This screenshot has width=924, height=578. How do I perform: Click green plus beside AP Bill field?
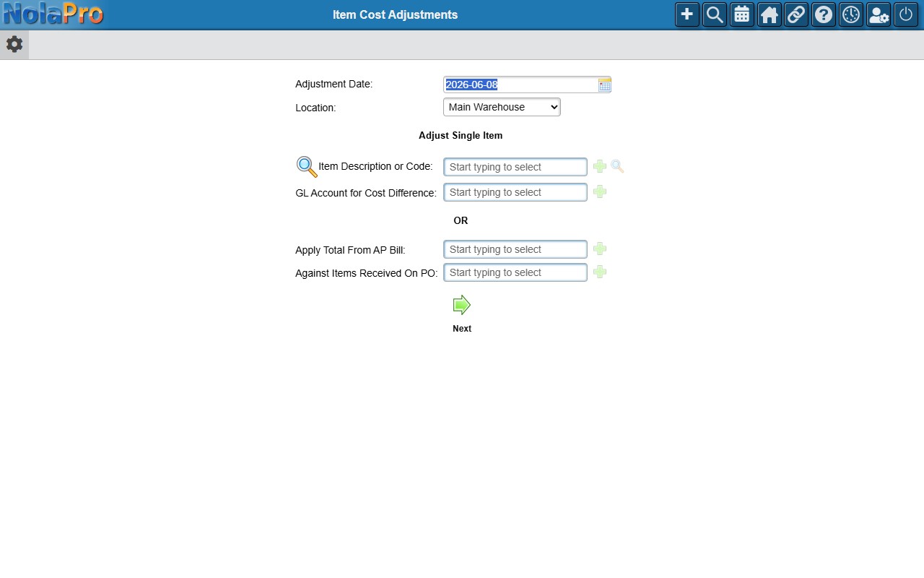click(600, 249)
